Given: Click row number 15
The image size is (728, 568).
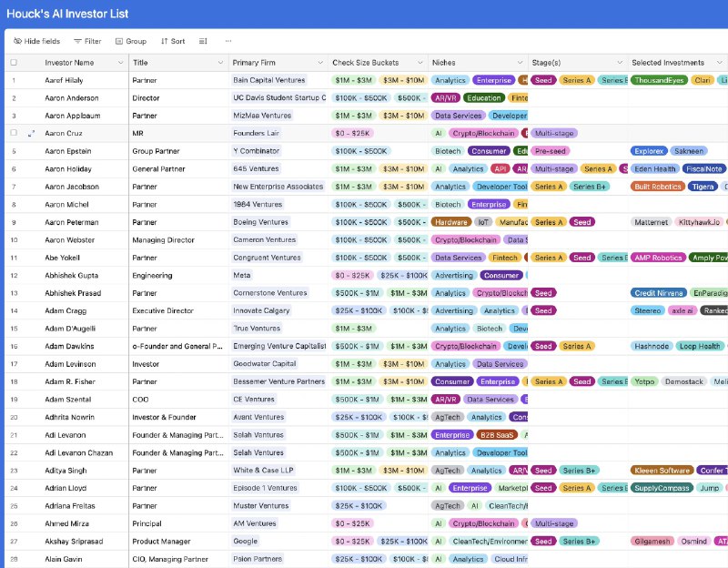Looking at the screenshot, I should click(x=14, y=329).
